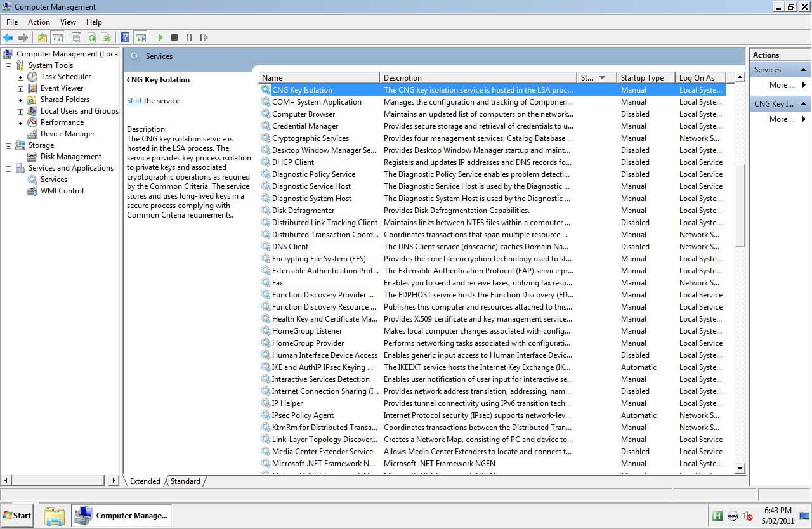Screen dimensions: 812x529
Task: Open the View menu
Action: click(x=68, y=22)
